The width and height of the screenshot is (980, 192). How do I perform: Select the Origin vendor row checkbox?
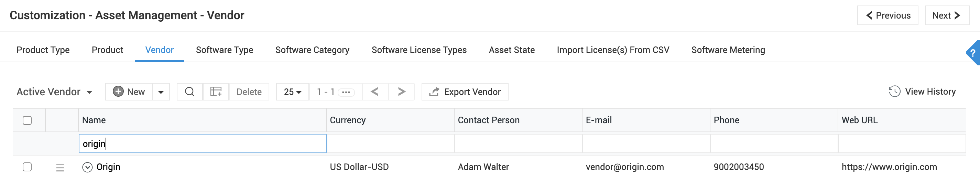pos(27,167)
